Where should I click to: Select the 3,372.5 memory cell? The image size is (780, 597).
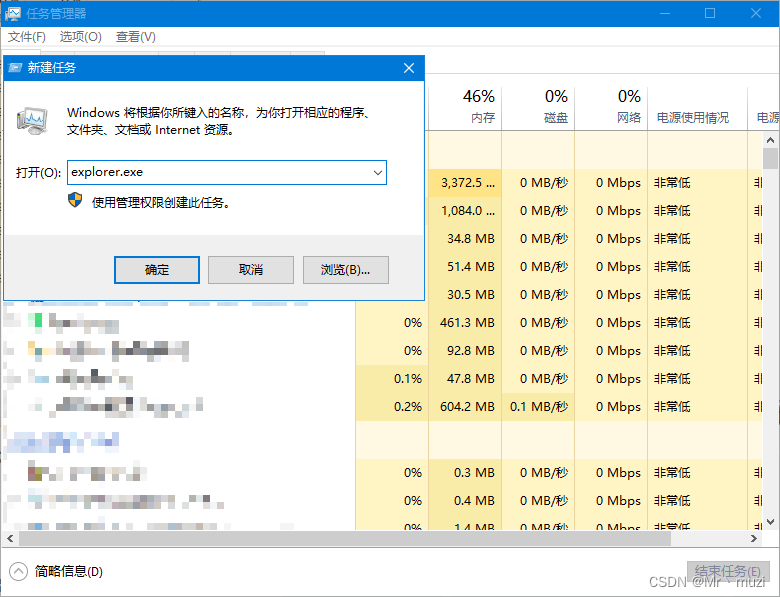click(465, 183)
